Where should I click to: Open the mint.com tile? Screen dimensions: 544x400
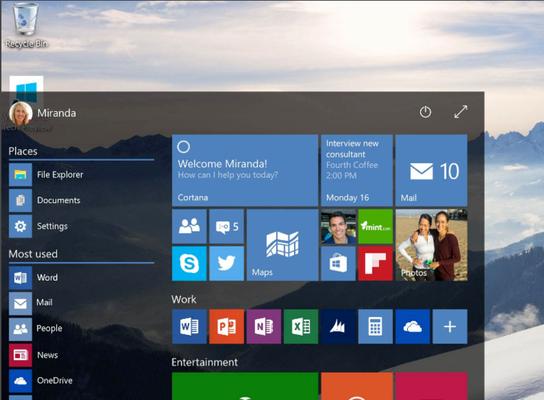tap(375, 226)
